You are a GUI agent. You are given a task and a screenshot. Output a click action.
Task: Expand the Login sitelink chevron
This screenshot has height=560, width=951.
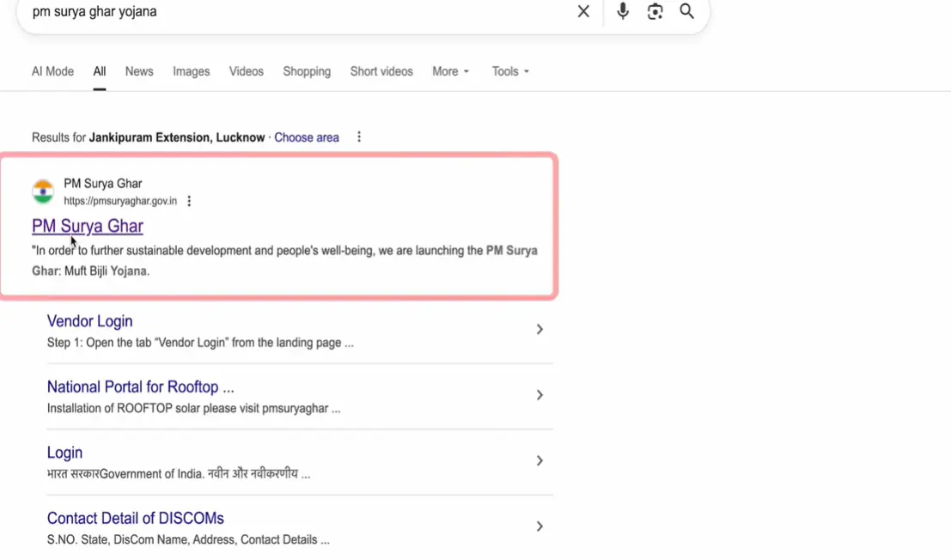(x=540, y=460)
